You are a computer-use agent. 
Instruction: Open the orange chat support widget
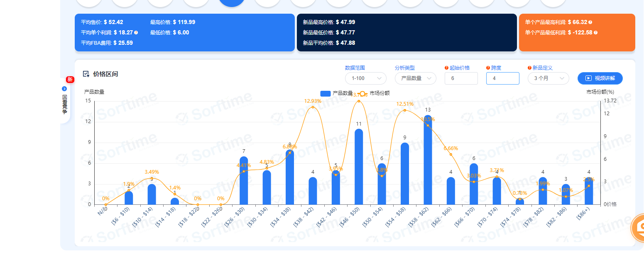pos(638,228)
